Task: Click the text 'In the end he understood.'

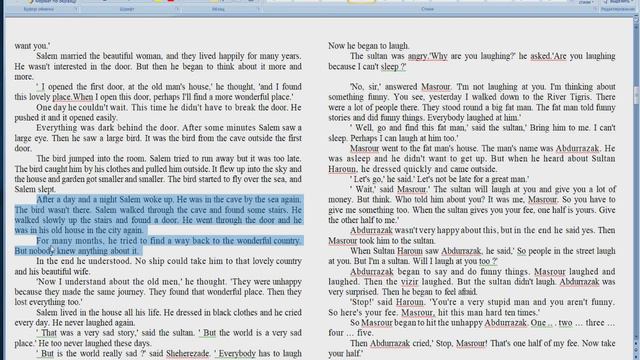Action: (x=84, y=261)
